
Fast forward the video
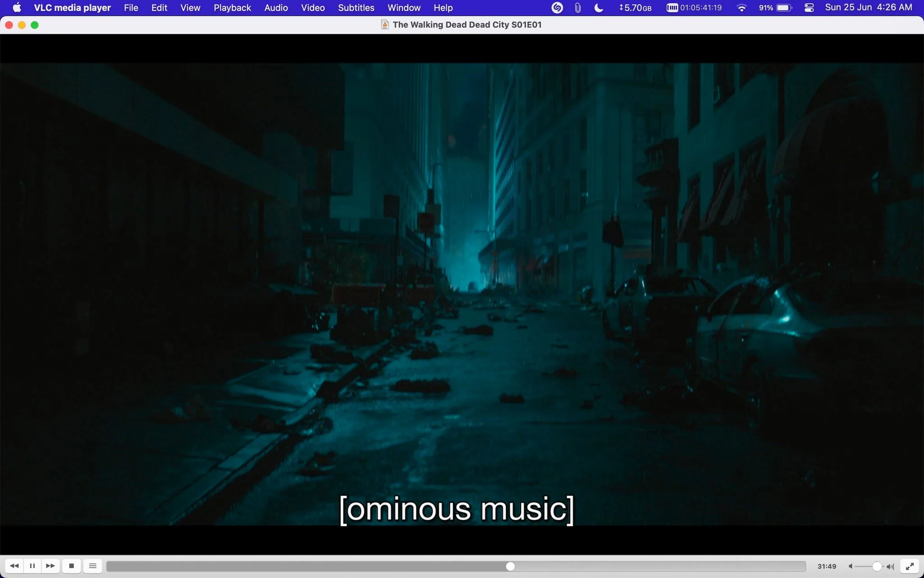[50, 566]
